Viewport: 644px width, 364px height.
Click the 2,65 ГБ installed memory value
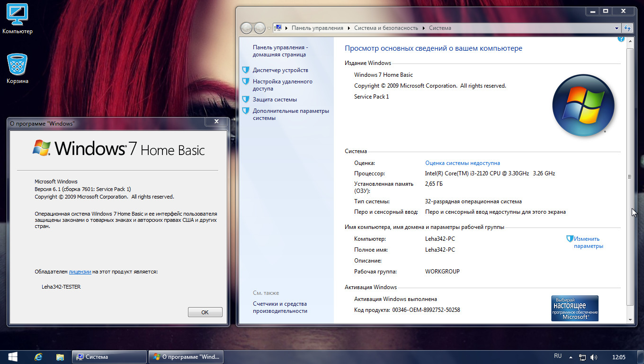click(434, 184)
